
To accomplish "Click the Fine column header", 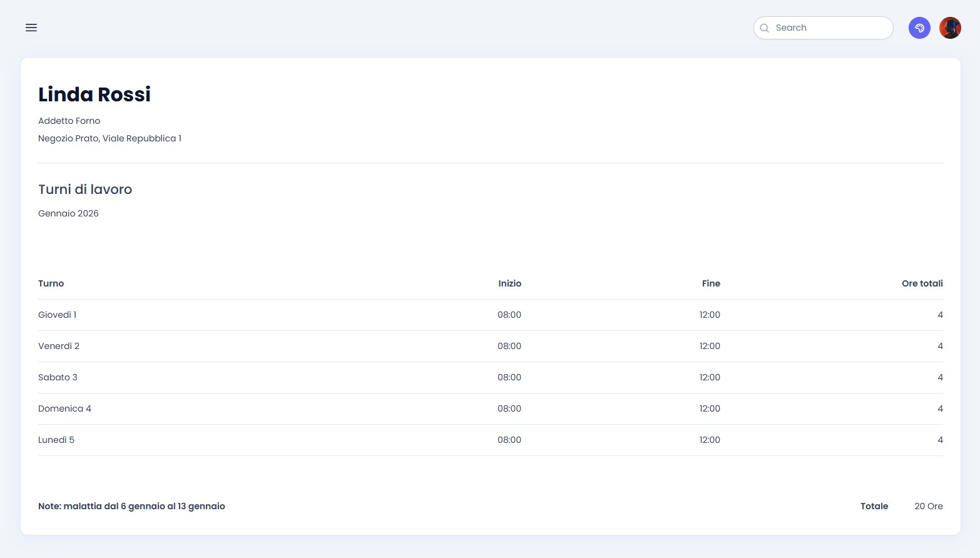I will 710,283.
